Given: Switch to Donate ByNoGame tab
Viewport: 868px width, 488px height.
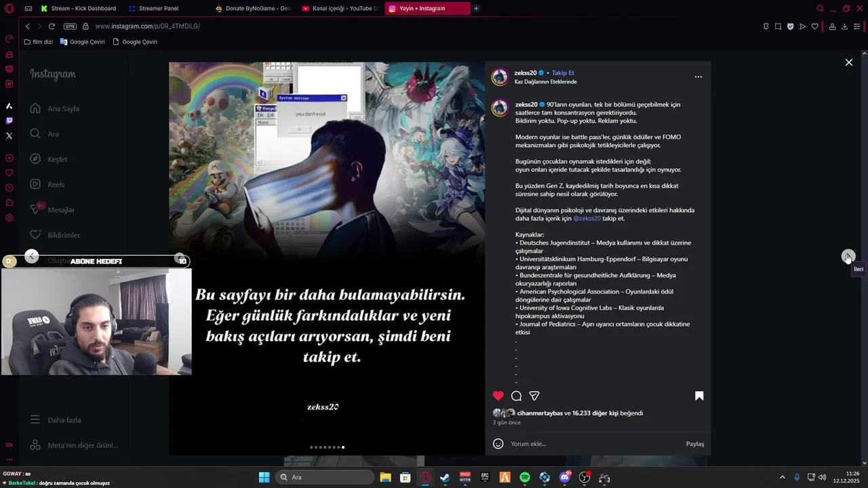Looking at the screenshot, I should (253, 8).
